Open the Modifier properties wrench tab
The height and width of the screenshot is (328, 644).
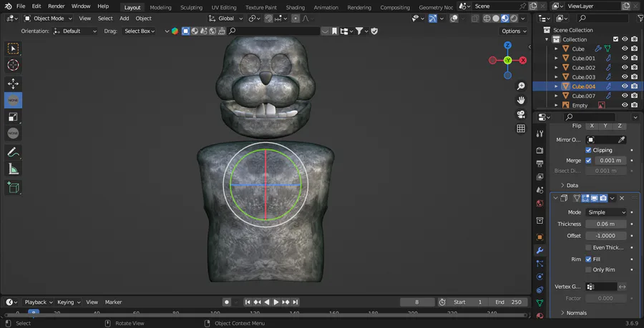pos(540,251)
